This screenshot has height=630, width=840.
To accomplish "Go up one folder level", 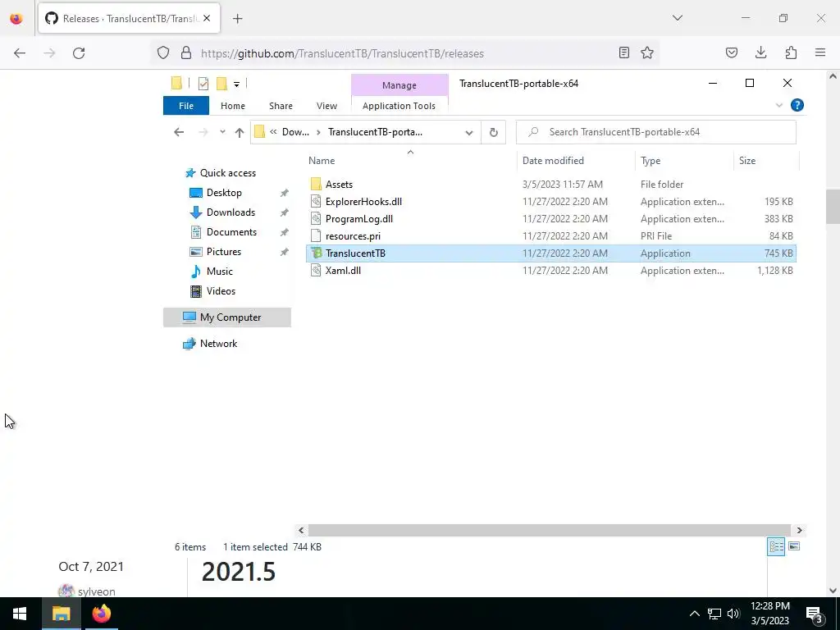I will pos(240,132).
